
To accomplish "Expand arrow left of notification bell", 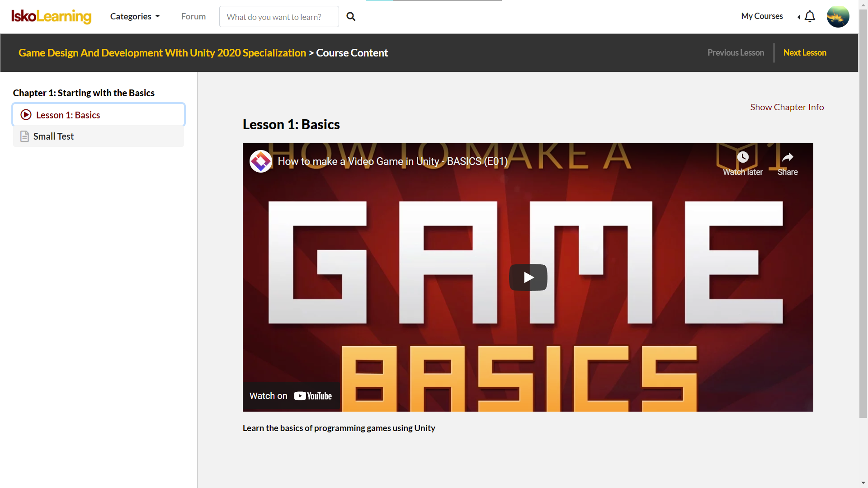I will [x=799, y=17].
